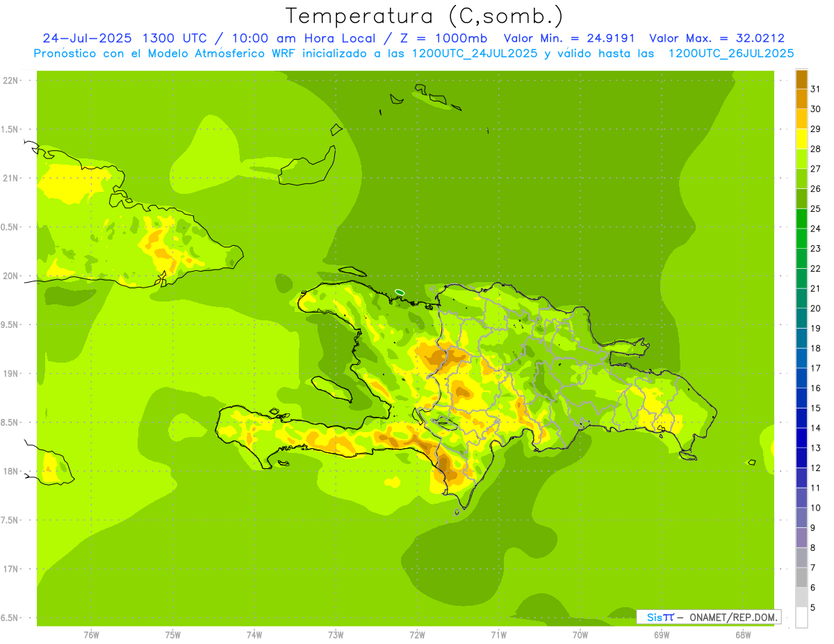
Task: Click the legend value "28"
Action: click(x=816, y=149)
